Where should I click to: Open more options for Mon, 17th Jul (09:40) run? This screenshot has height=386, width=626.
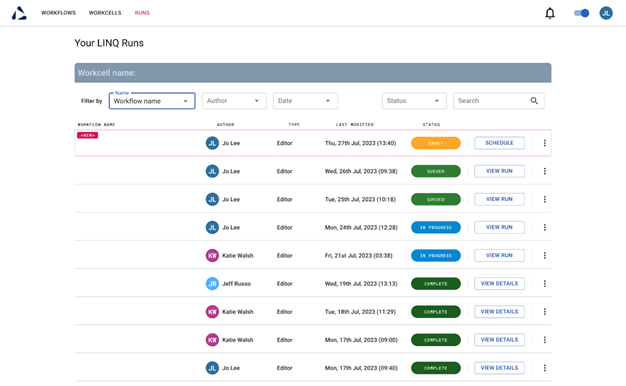545,368
